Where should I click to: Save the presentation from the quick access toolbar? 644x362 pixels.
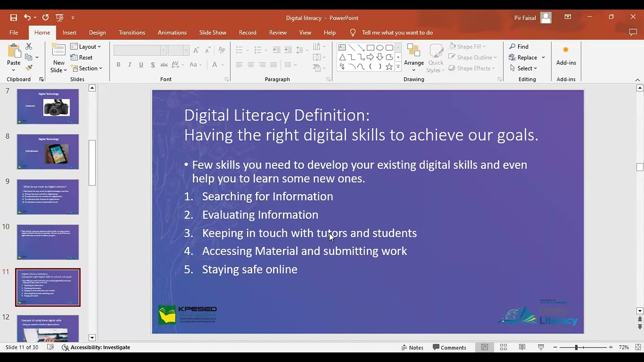pyautogui.click(x=14, y=18)
